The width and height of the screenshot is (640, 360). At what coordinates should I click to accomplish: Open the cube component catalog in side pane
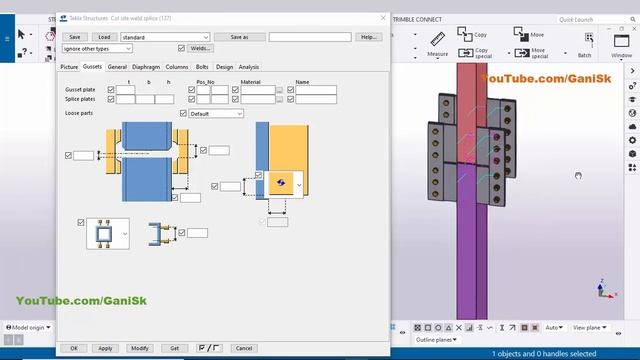(x=632, y=154)
